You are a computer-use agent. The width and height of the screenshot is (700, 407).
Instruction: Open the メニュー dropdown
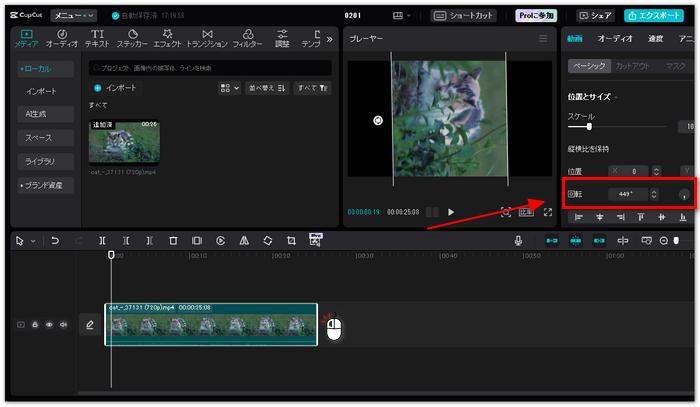[74, 16]
